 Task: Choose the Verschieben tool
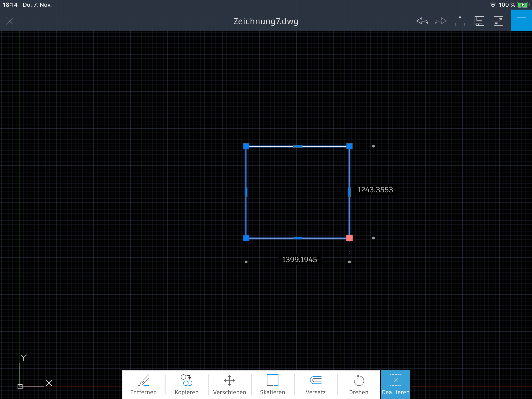[229, 385]
